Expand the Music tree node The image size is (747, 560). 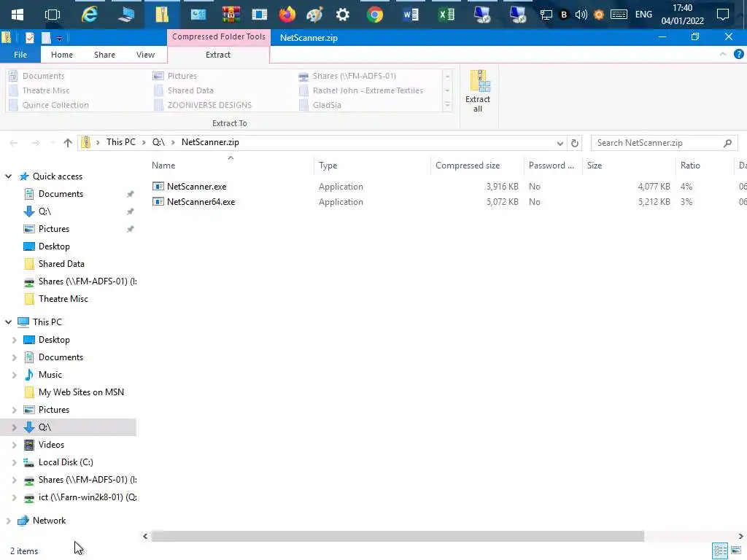(14, 375)
